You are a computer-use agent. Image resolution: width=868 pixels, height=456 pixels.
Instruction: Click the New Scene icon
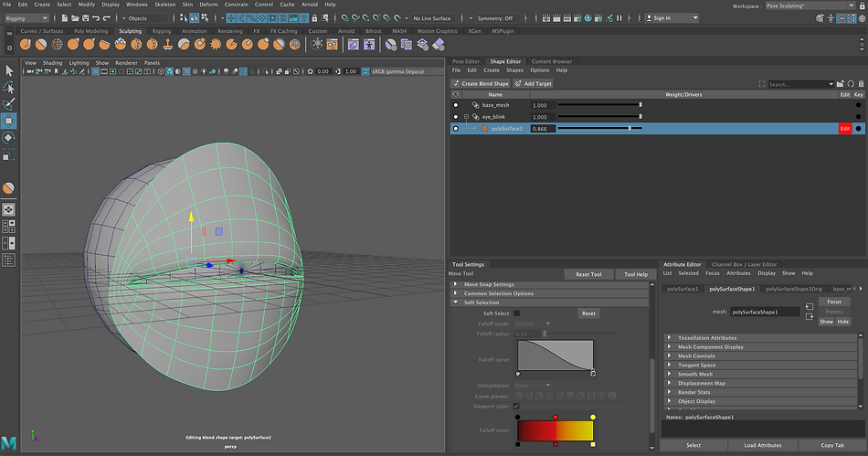(x=65, y=18)
